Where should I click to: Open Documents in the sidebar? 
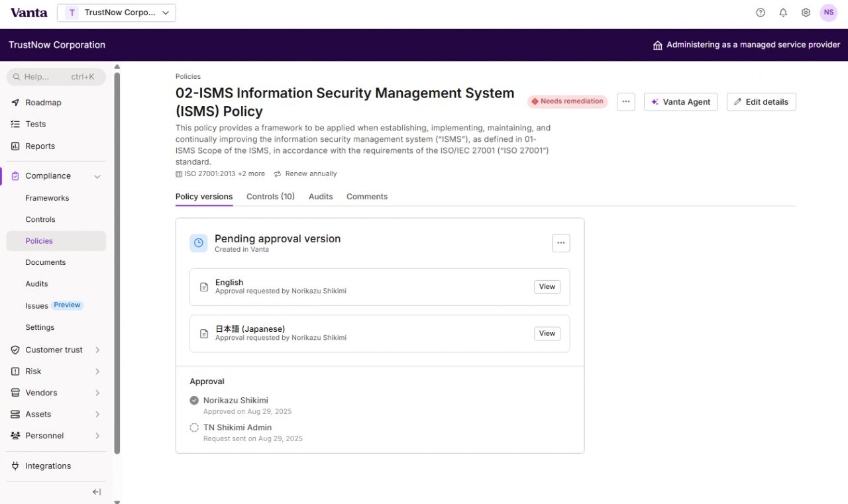[46, 262]
